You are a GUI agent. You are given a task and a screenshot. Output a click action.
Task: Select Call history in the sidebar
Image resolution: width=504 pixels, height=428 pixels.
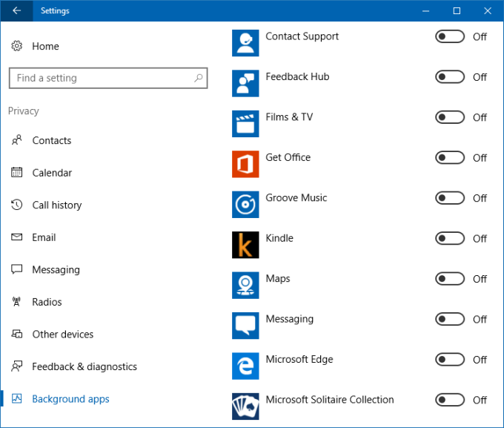click(x=56, y=205)
